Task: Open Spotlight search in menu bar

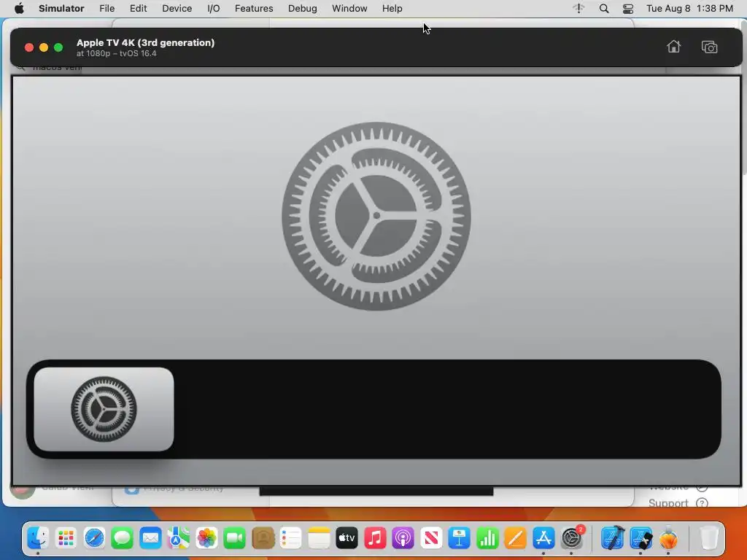Action: coord(603,9)
